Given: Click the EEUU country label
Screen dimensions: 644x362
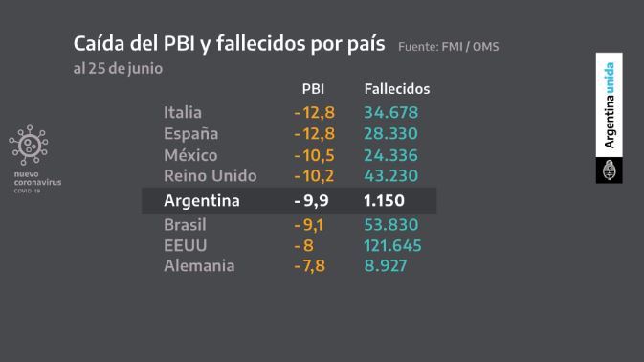Looking at the screenshot, I should pos(186,246).
